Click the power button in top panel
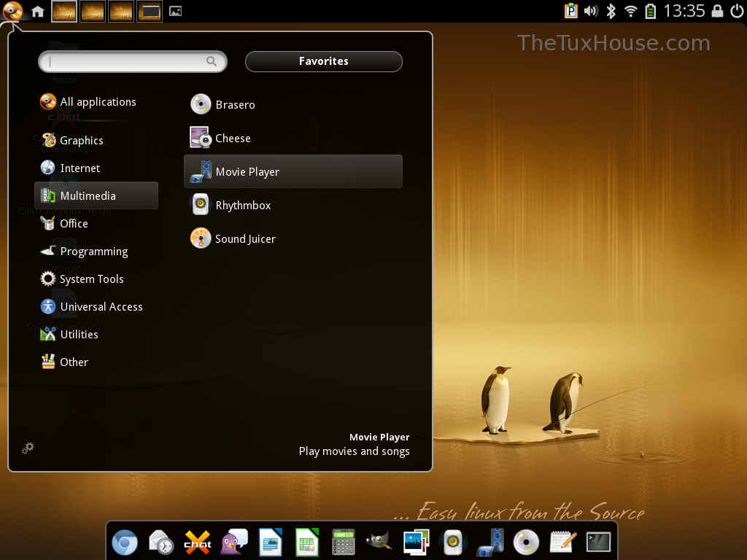747x560 pixels. [736, 11]
